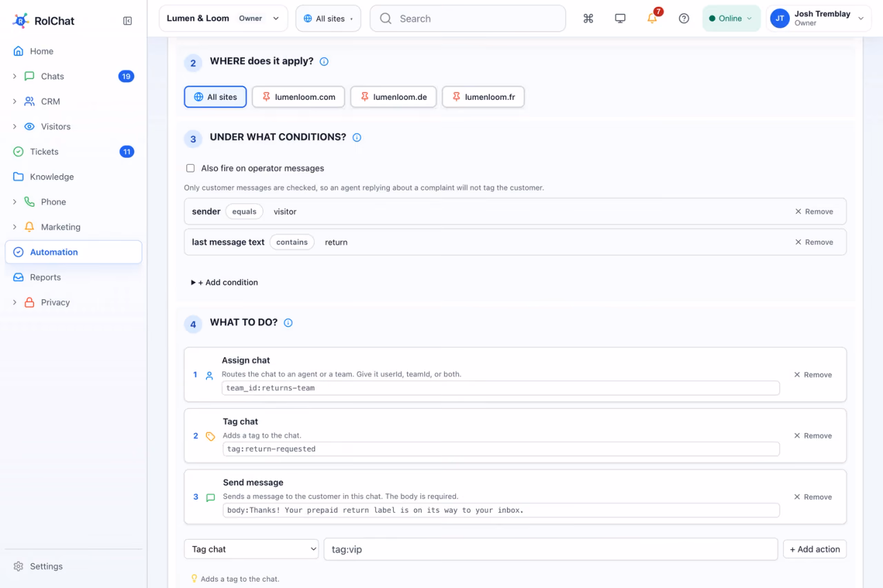This screenshot has width=883, height=588.
Task: Remove the sender equals visitor condition
Action: [814, 212]
